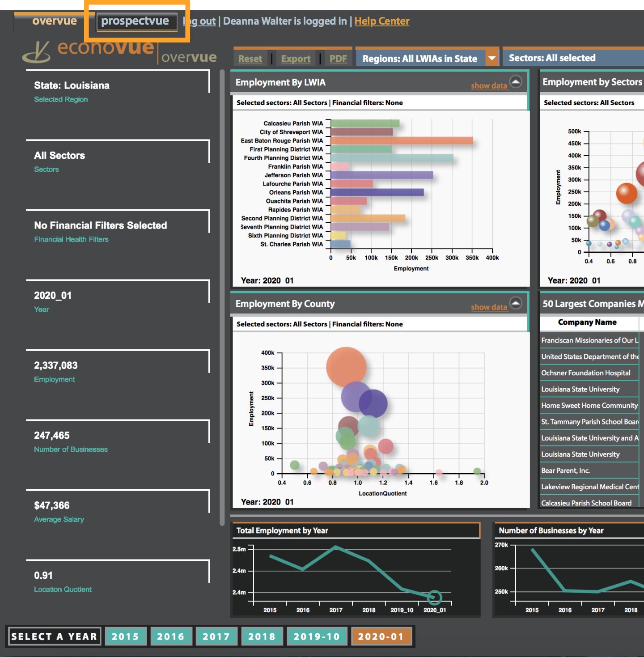
Task: Open the Help Center
Action: click(x=381, y=21)
